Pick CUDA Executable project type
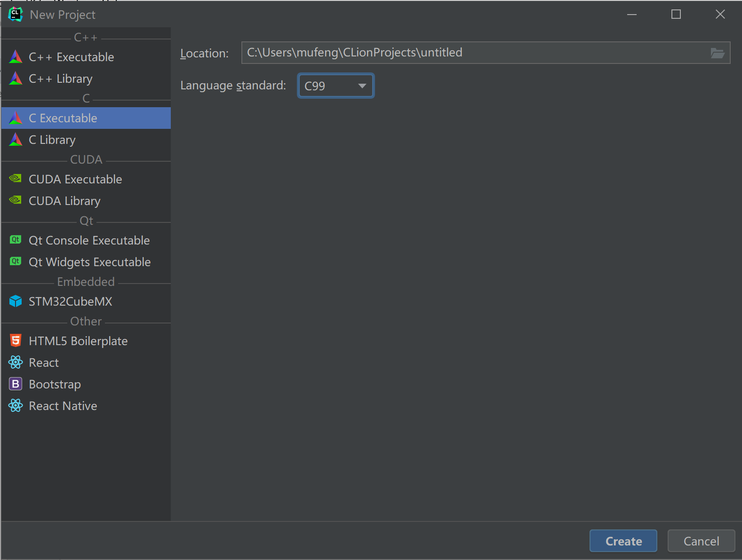This screenshot has height=560, width=742. (86, 179)
